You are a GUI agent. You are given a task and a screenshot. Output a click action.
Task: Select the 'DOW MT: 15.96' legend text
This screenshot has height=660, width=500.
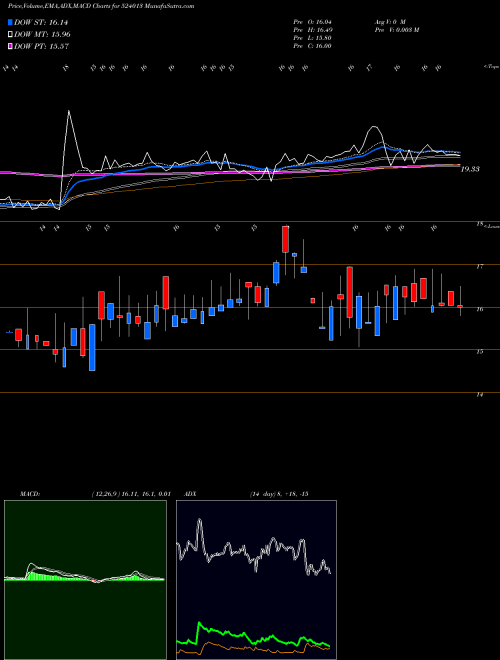coord(42,35)
